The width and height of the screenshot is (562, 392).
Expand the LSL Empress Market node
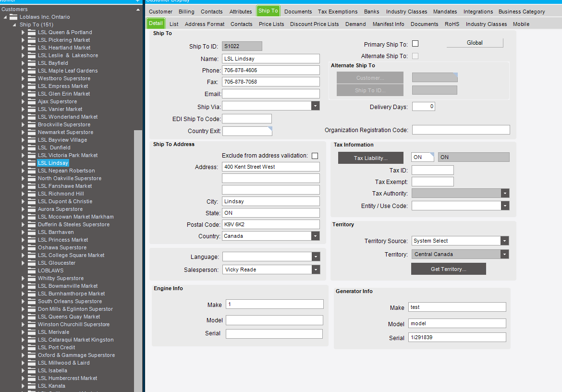(x=23, y=86)
